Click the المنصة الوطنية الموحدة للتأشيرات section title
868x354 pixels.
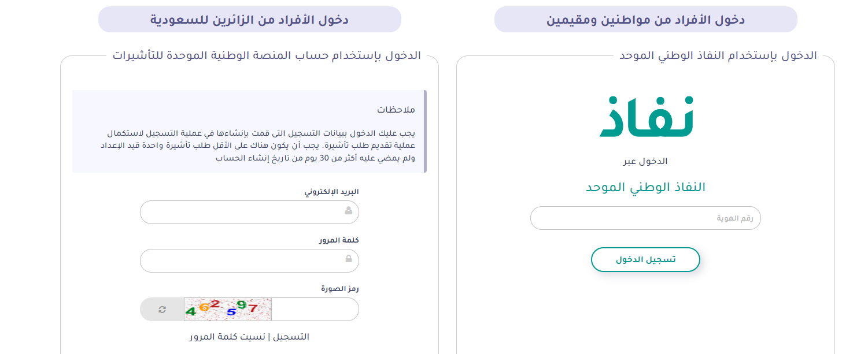click(x=267, y=56)
